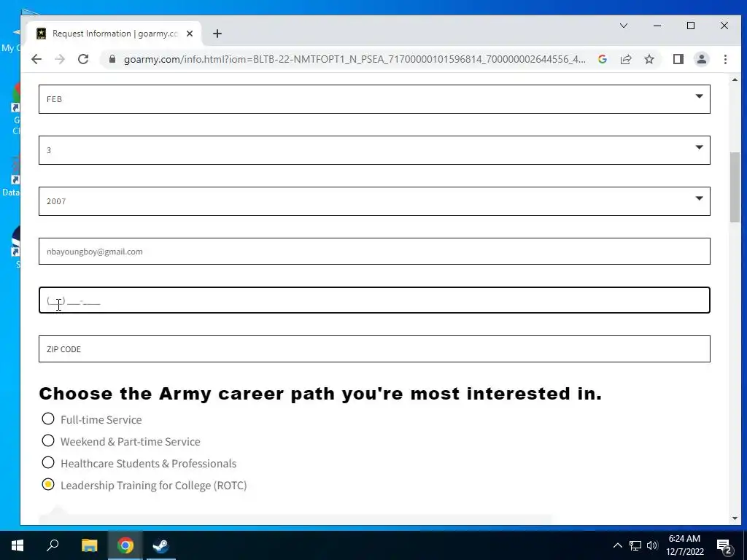This screenshot has width=747, height=560.
Task: Click the ZIP CODE field
Action: click(374, 349)
